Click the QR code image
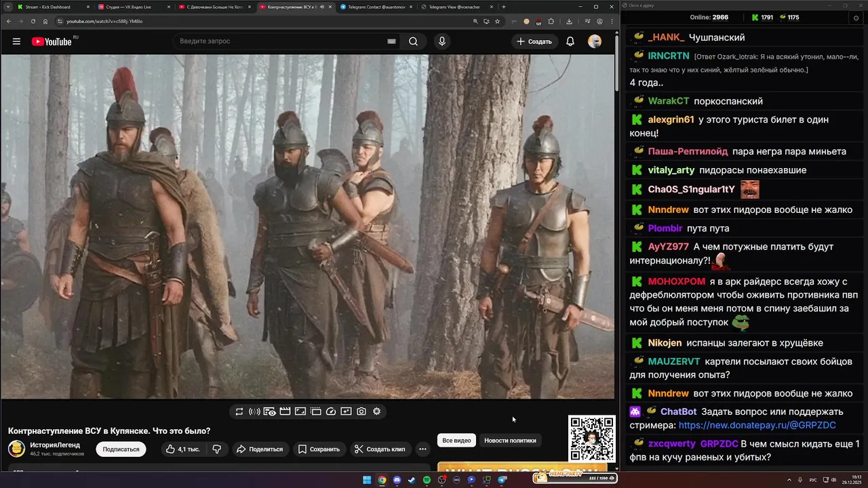This screenshot has height=488, width=868. pyautogui.click(x=591, y=439)
